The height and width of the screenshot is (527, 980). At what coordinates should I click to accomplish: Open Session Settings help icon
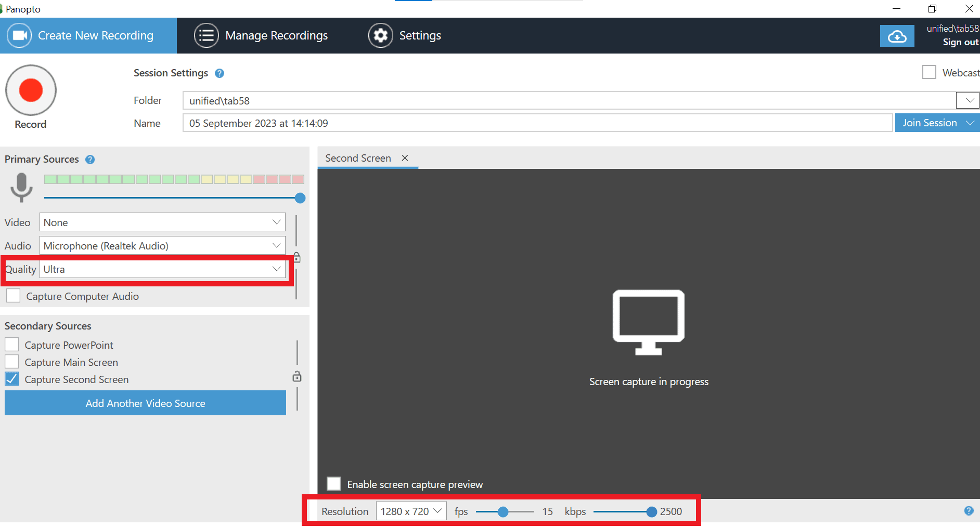(220, 73)
